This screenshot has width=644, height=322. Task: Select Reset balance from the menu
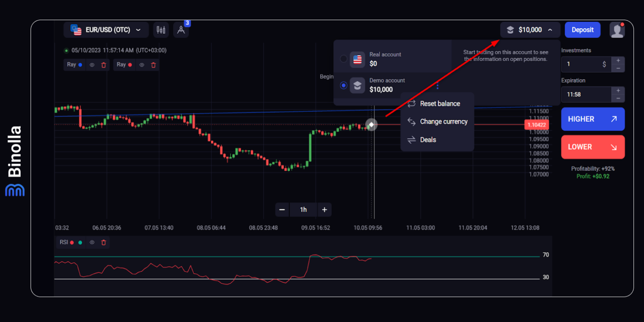click(x=440, y=104)
